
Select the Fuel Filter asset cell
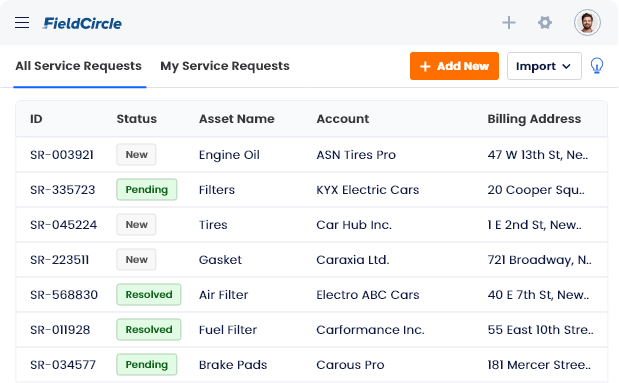[x=228, y=330]
